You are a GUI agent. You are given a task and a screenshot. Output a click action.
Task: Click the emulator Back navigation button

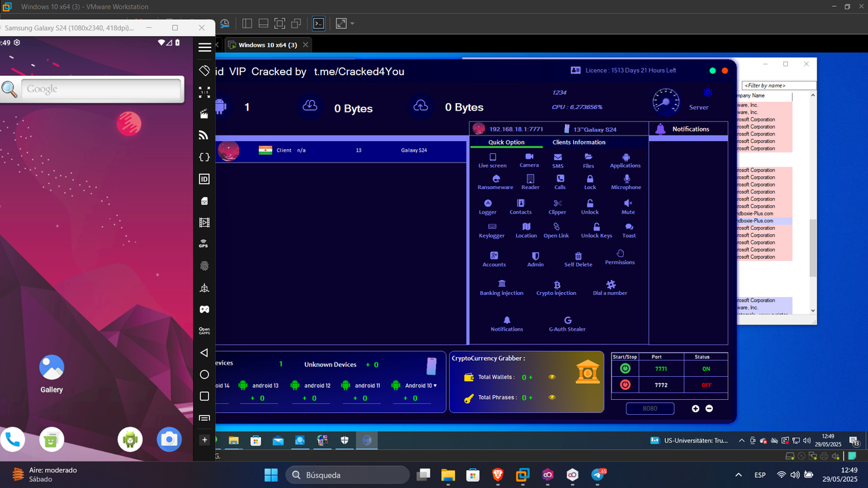[x=204, y=352]
